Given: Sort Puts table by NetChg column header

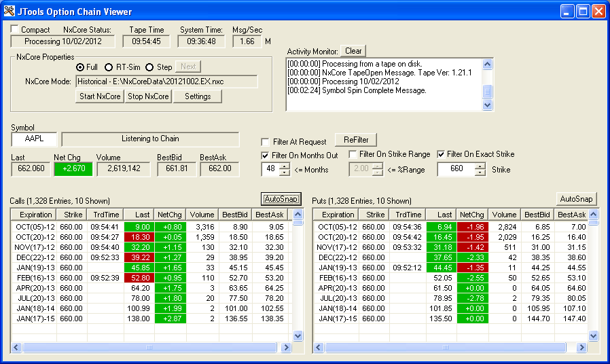Looking at the screenshot, I should (x=472, y=215).
